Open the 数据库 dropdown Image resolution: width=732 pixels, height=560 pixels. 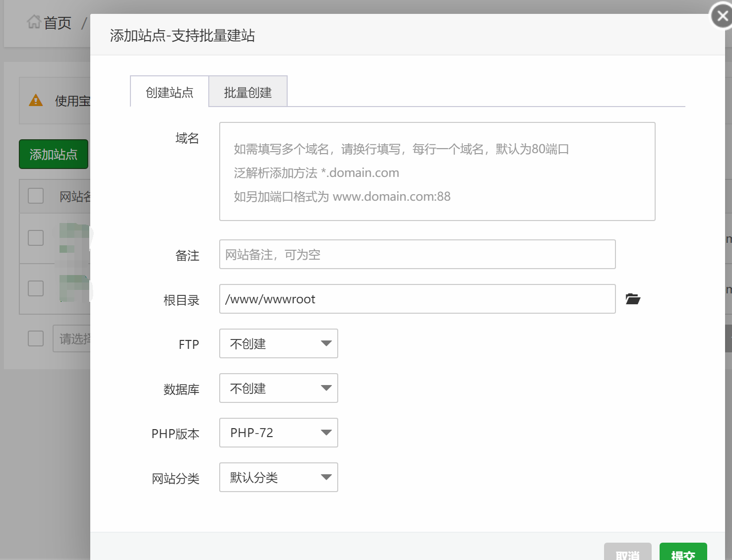[278, 388]
